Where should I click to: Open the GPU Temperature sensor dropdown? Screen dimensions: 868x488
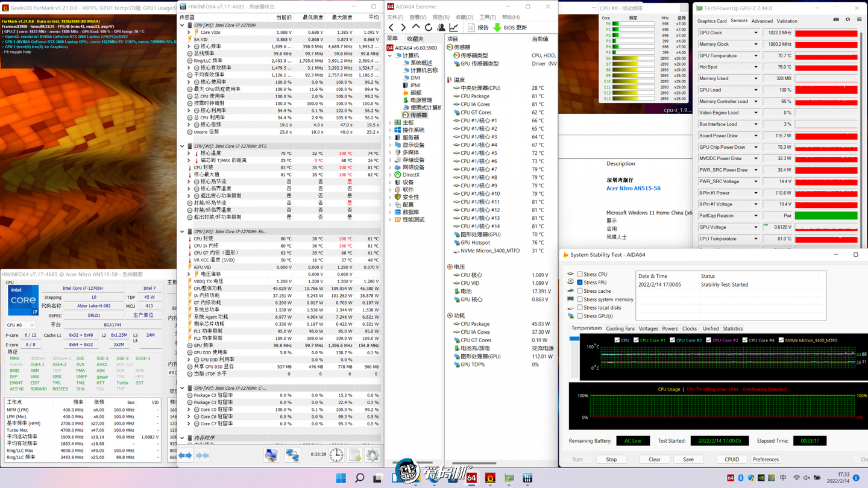[756, 55]
